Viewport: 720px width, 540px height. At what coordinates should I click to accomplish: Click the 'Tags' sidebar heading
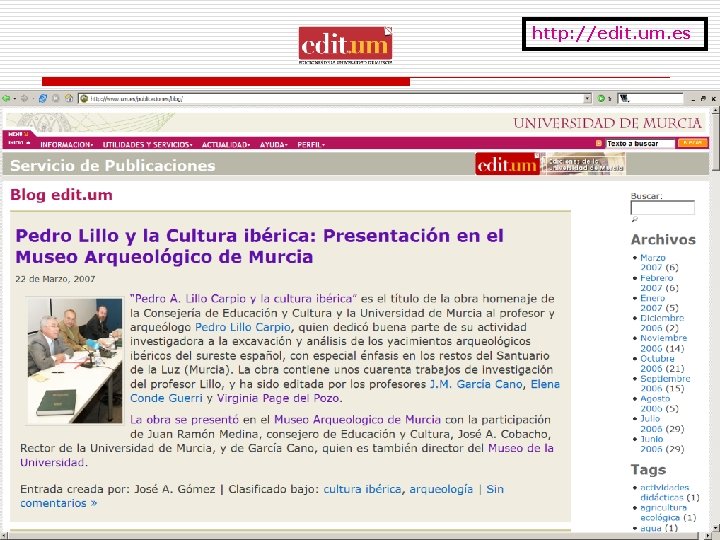click(648, 470)
